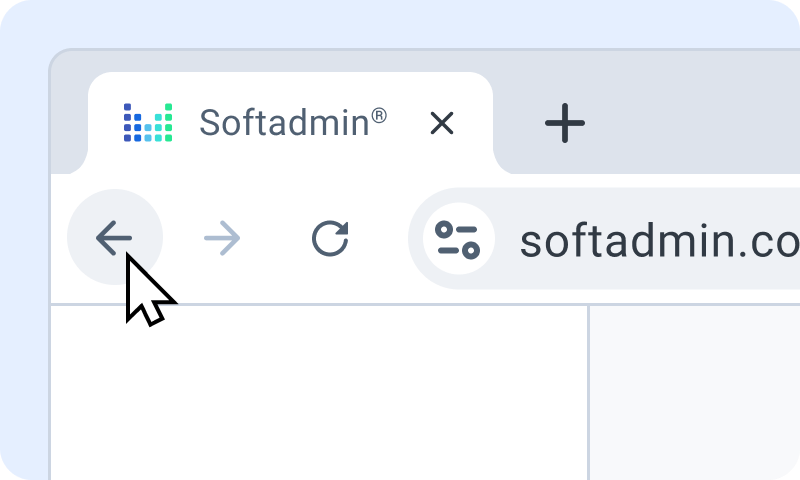Viewport: 800px width, 480px height.
Task: Reload the current page
Action: point(330,238)
